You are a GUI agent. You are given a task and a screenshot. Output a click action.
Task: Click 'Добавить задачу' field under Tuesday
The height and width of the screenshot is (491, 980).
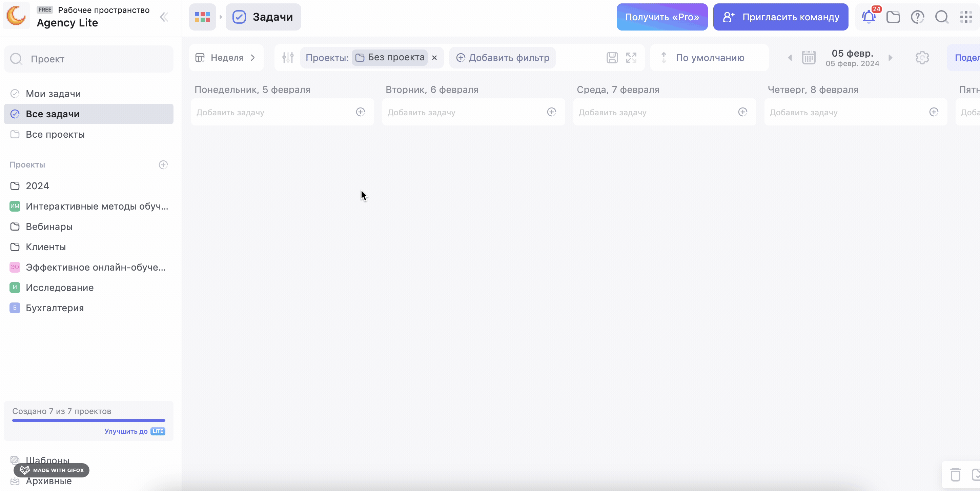click(473, 112)
